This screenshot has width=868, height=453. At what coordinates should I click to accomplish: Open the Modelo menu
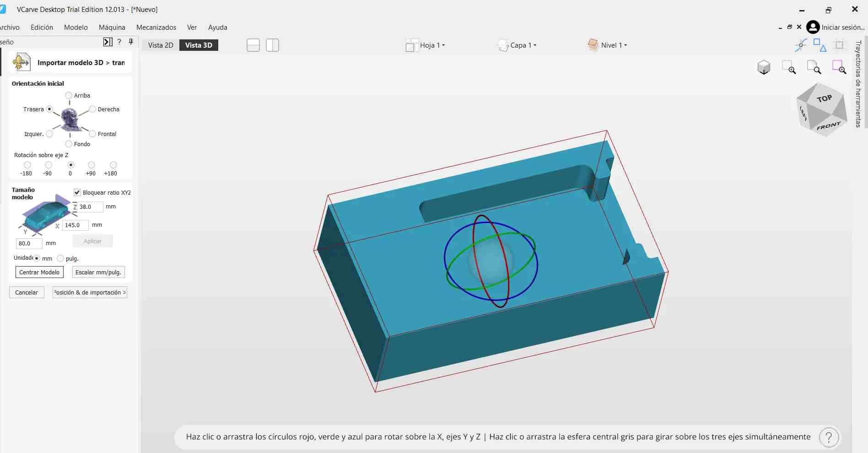(76, 27)
